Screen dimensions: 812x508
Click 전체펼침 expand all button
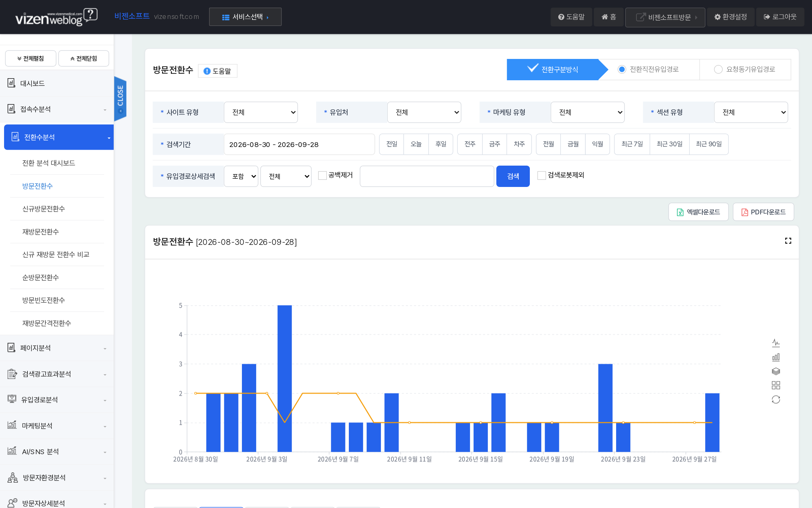tap(30, 59)
